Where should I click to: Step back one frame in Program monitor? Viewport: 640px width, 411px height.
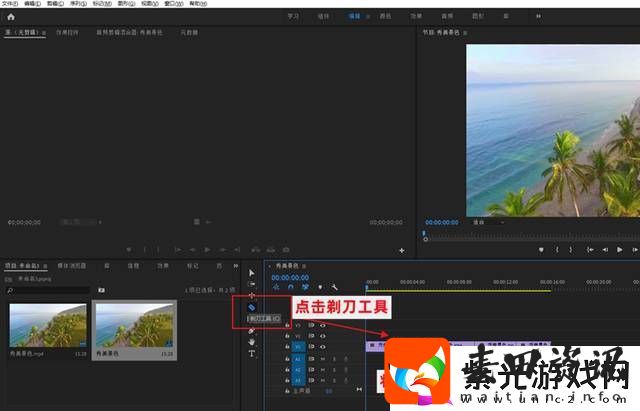[x=605, y=249]
